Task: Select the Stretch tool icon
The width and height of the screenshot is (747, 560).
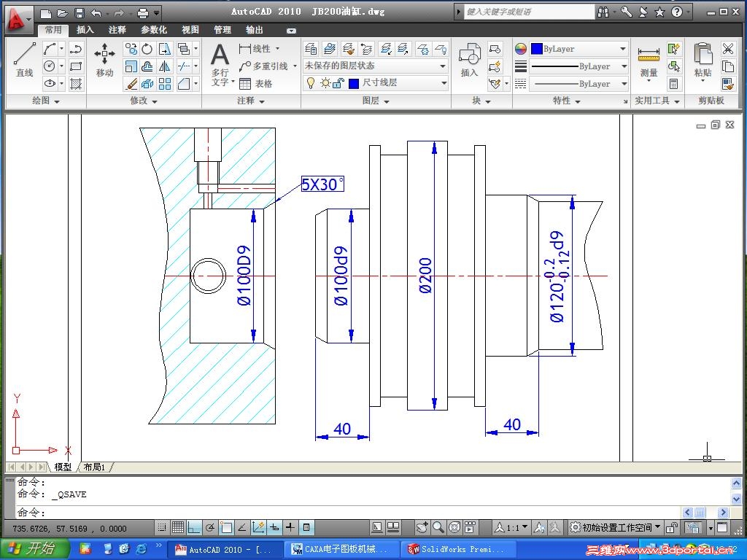Action: 164,49
